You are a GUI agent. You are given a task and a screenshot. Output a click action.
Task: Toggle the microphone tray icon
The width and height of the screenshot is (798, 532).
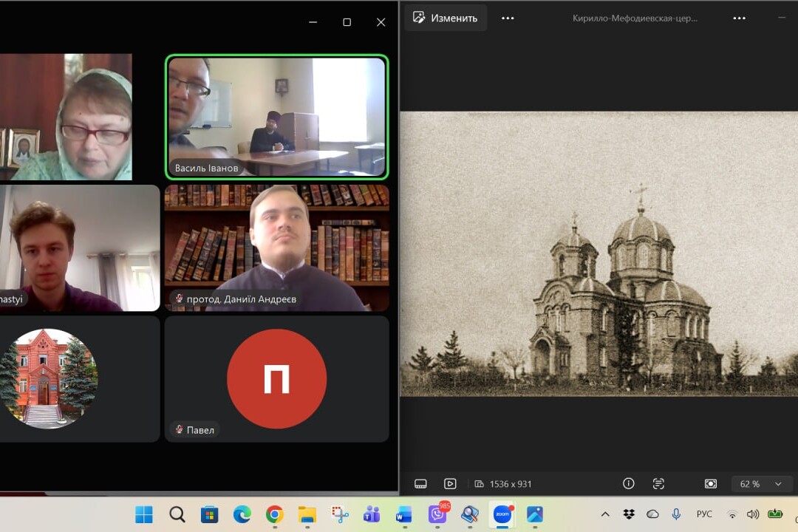tap(676, 514)
